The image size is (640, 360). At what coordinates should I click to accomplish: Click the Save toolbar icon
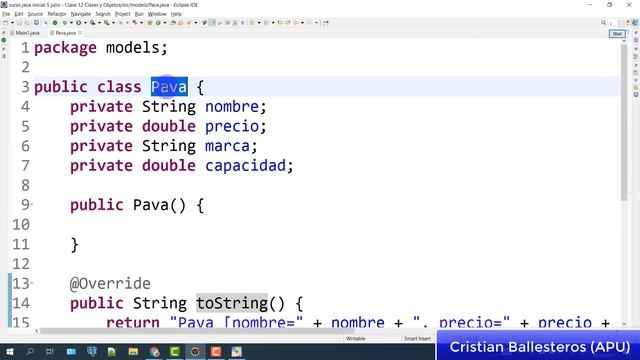pos(19,23)
